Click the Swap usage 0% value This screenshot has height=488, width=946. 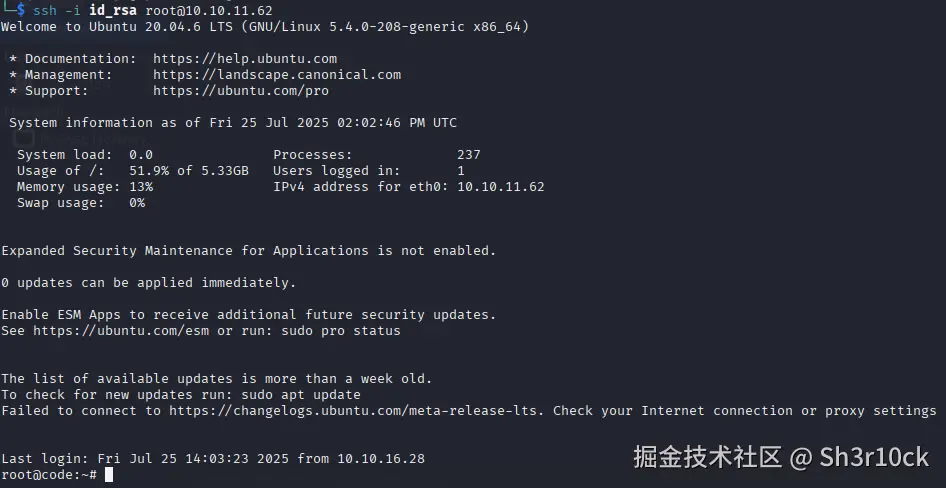[137, 203]
